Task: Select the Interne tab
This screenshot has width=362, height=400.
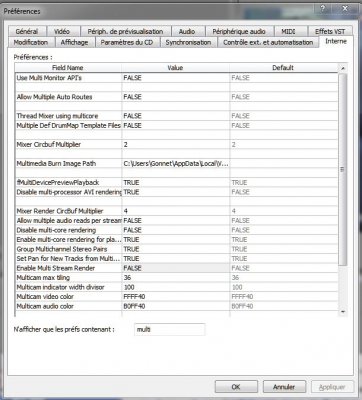Action: tap(336, 41)
